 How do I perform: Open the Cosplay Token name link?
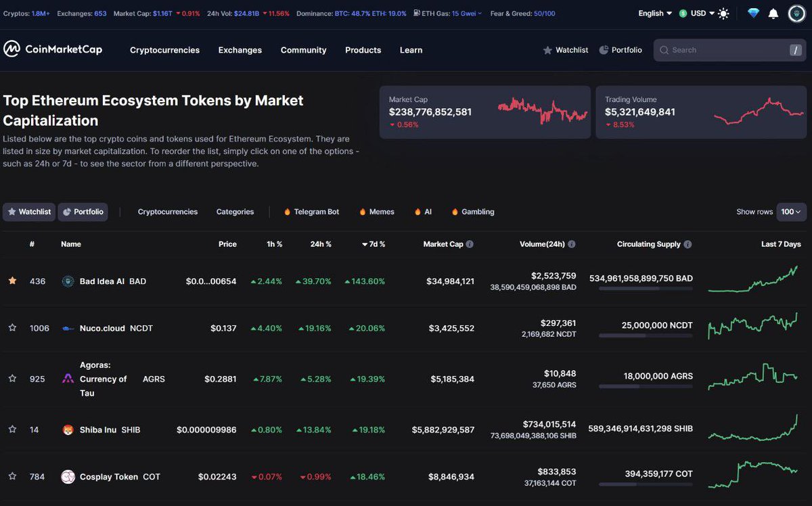[109, 477]
